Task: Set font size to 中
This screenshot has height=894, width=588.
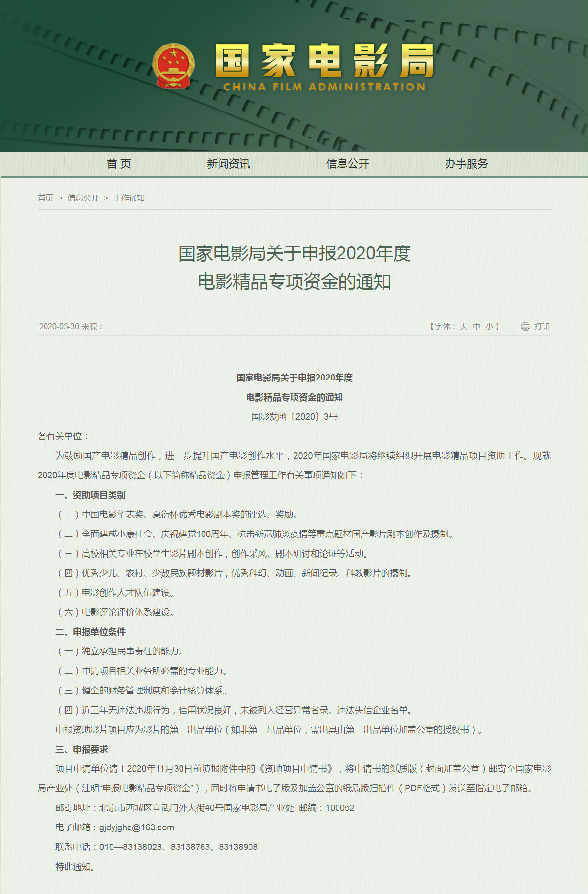Action: (476, 326)
